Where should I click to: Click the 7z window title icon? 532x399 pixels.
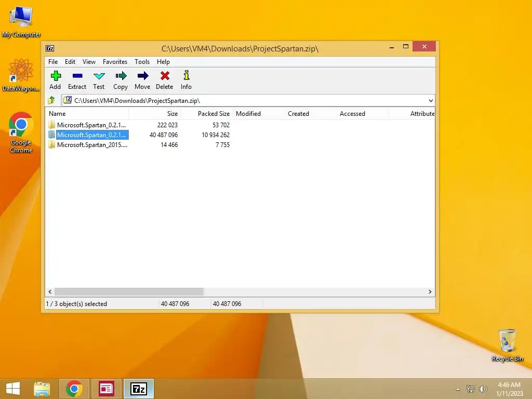pyautogui.click(x=50, y=48)
